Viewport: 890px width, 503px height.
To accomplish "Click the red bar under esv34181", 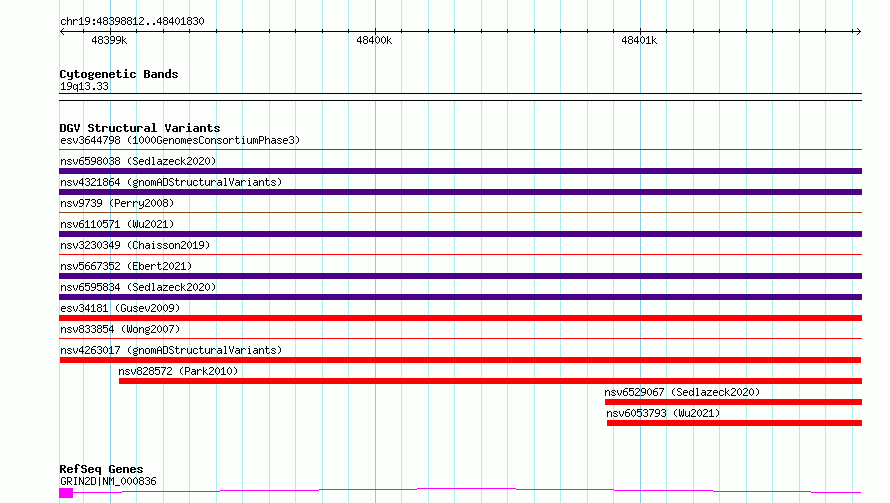I will pyautogui.click(x=460, y=318).
